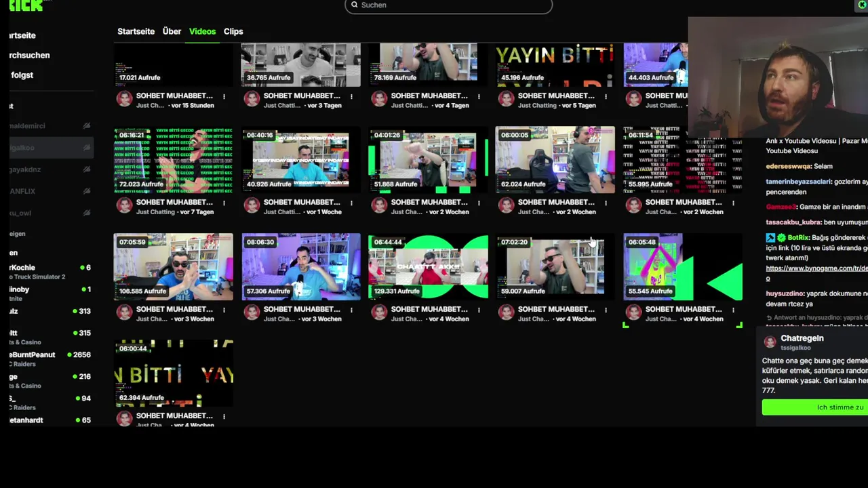Open three-dot menu of 62.394 Aufrufe video
The height and width of the screenshot is (488, 868).
click(224, 417)
